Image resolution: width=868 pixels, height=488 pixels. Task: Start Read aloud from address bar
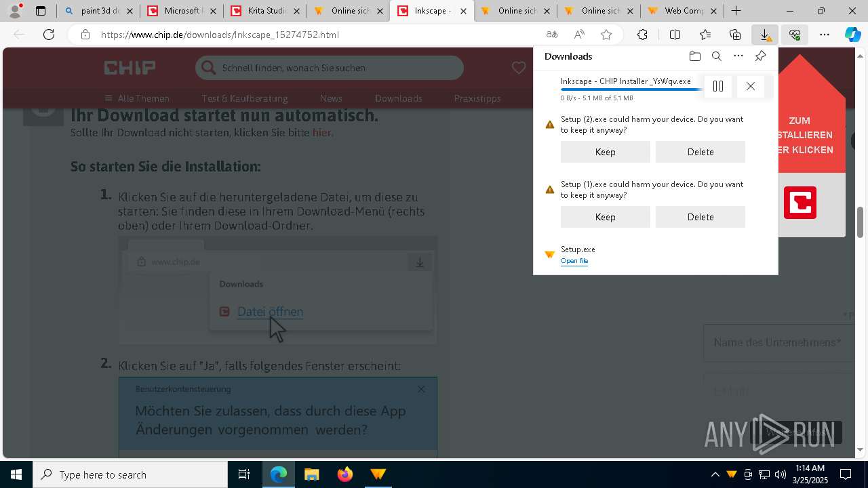pyautogui.click(x=579, y=35)
